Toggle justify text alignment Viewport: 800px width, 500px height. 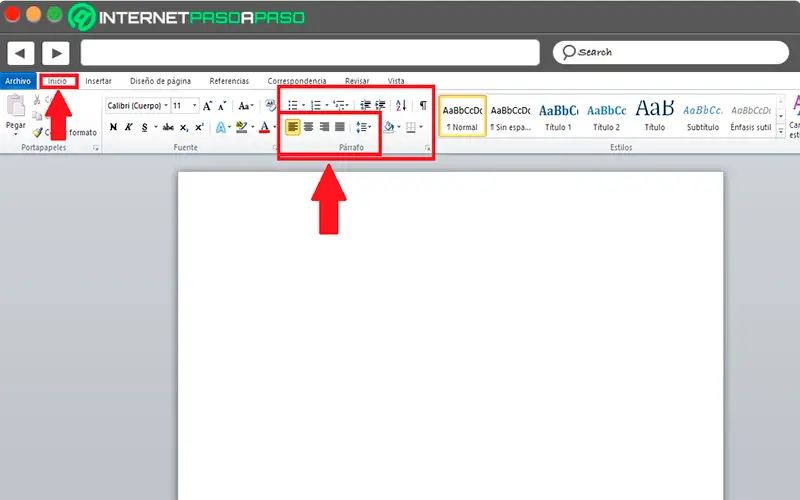(340, 127)
